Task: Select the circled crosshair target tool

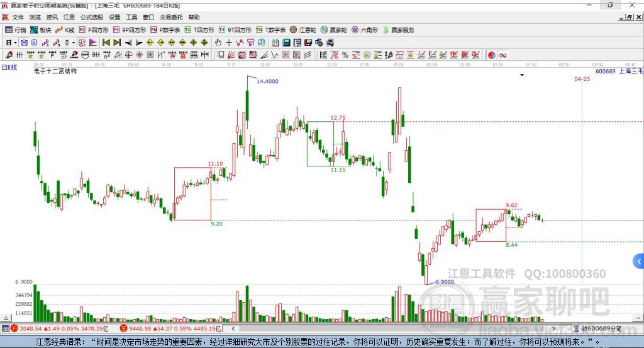Action: pyautogui.click(x=127, y=55)
